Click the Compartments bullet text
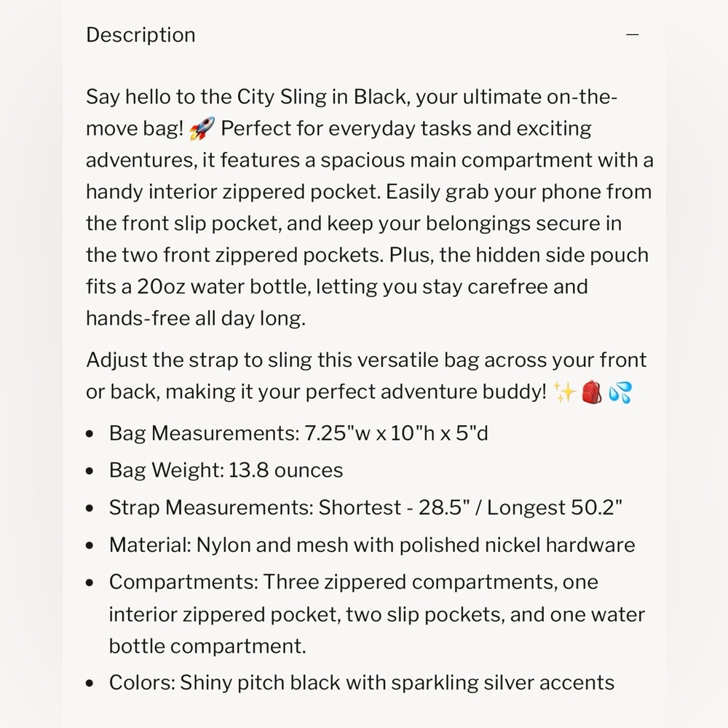 click(x=377, y=614)
